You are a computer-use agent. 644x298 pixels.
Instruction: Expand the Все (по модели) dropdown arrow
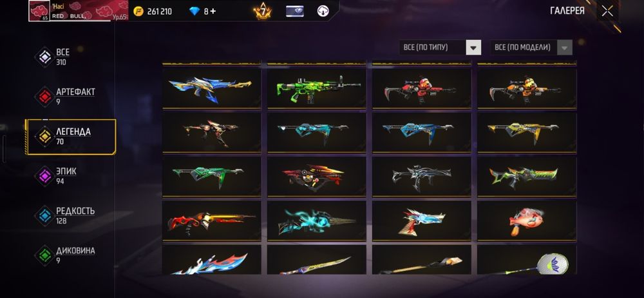565,47
